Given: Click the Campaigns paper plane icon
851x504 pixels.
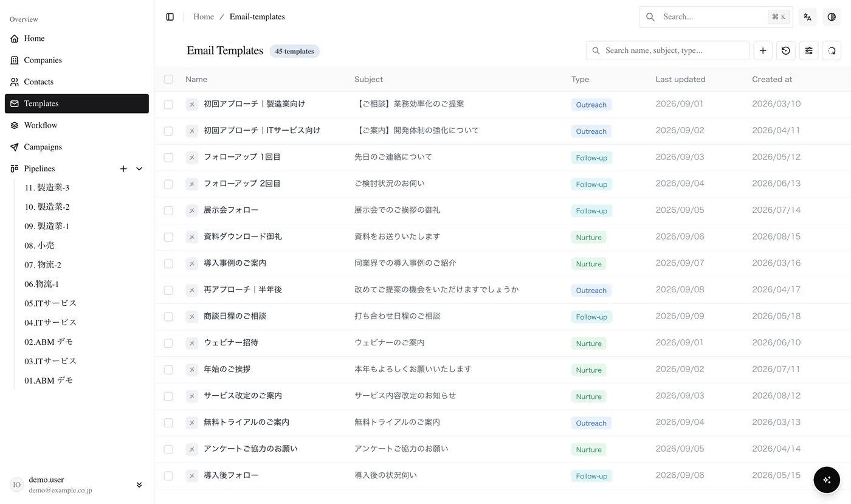Looking at the screenshot, I should pyautogui.click(x=15, y=147).
